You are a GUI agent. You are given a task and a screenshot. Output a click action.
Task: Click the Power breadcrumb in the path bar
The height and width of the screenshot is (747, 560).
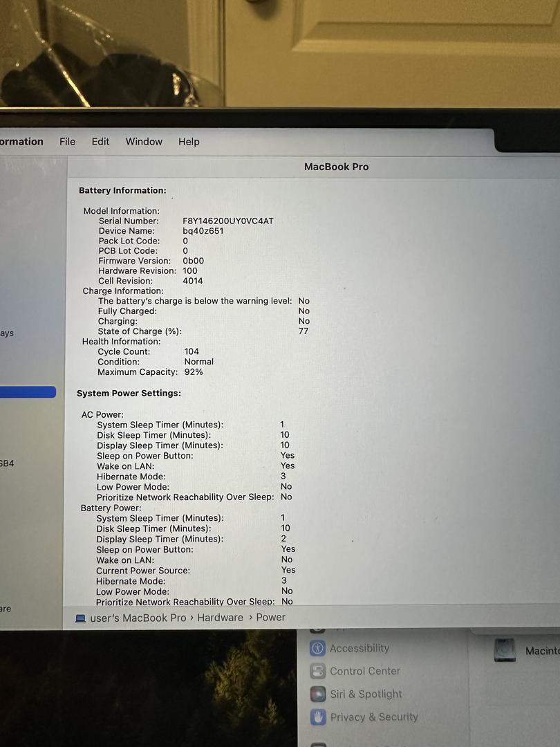coord(270,617)
